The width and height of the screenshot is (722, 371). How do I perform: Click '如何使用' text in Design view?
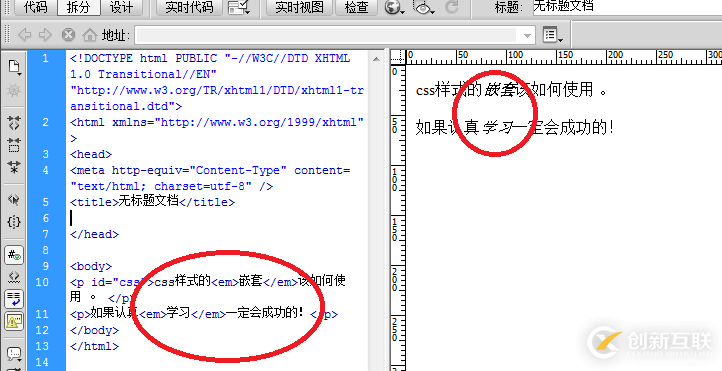563,89
